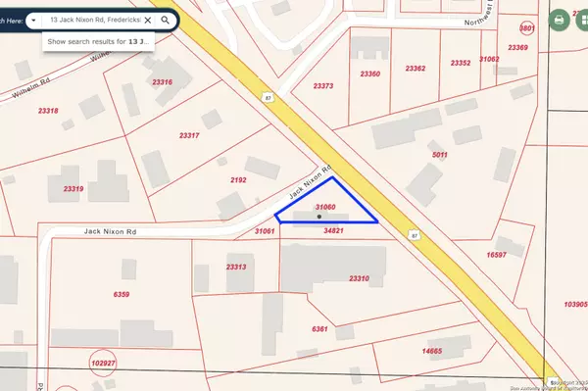Clear the search with the X icon
This screenshot has height=391, width=588.
[148, 21]
